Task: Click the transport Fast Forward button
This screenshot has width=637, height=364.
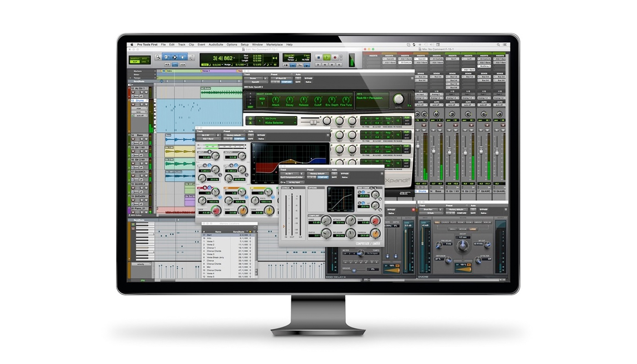Action: coord(332,65)
